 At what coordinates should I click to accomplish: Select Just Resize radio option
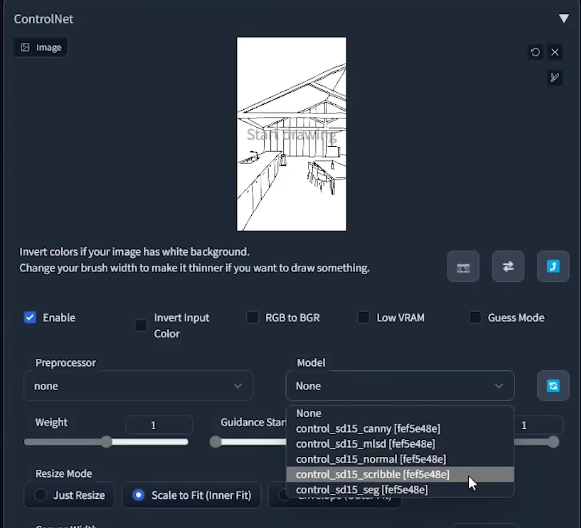click(x=69, y=495)
